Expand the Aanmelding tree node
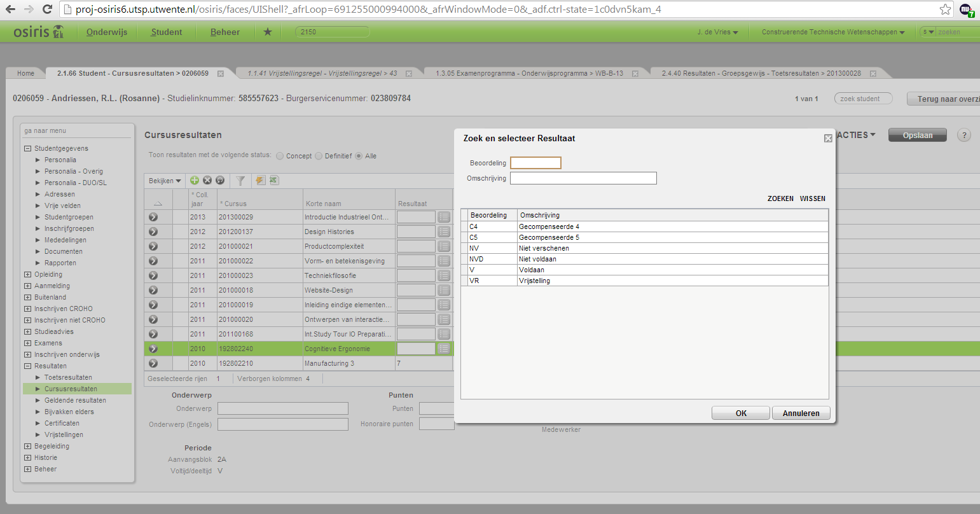 tap(27, 286)
